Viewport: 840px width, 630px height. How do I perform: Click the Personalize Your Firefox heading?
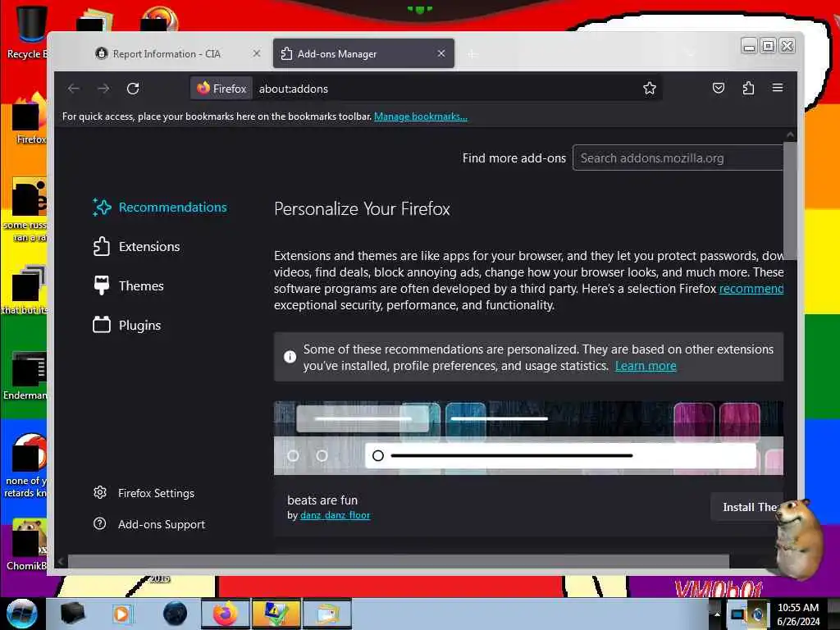(362, 209)
